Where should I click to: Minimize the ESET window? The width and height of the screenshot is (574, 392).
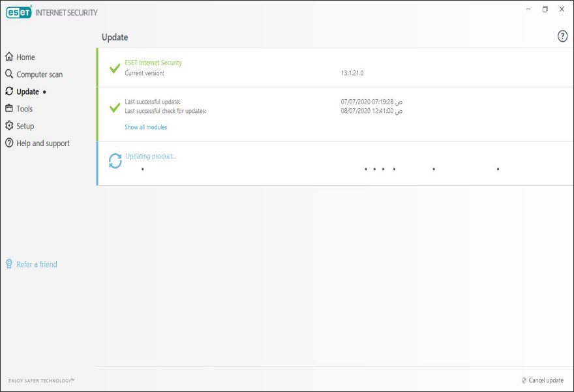pyautogui.click(x=528, y=9)
